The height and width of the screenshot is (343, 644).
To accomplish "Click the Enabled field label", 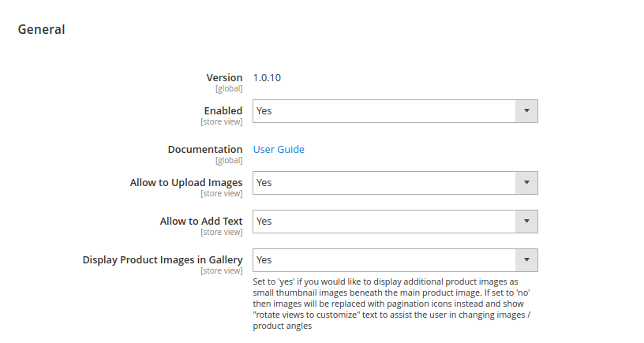I will (x=223, y=110).
